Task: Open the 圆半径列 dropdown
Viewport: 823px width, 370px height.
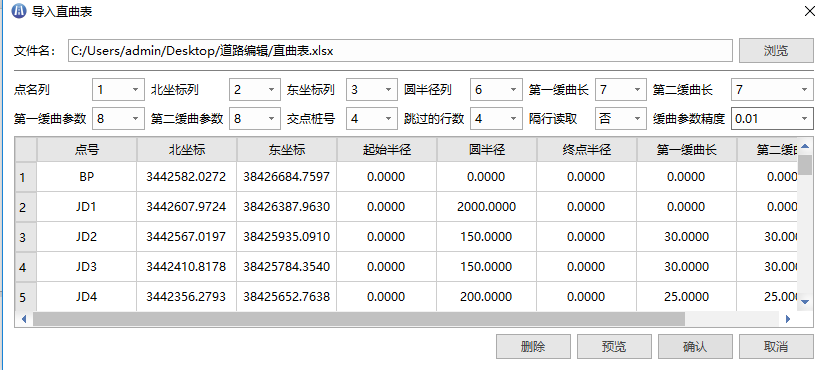Action: [496, 90]
